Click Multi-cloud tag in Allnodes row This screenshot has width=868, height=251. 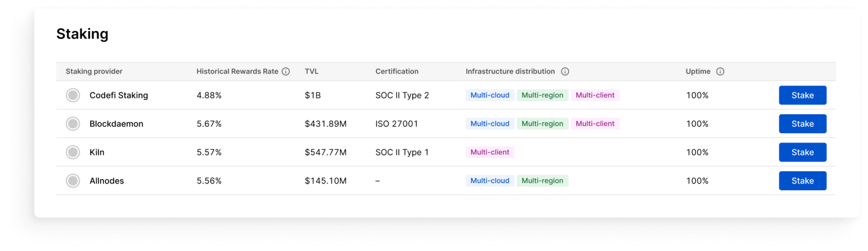tap(490, 181)
